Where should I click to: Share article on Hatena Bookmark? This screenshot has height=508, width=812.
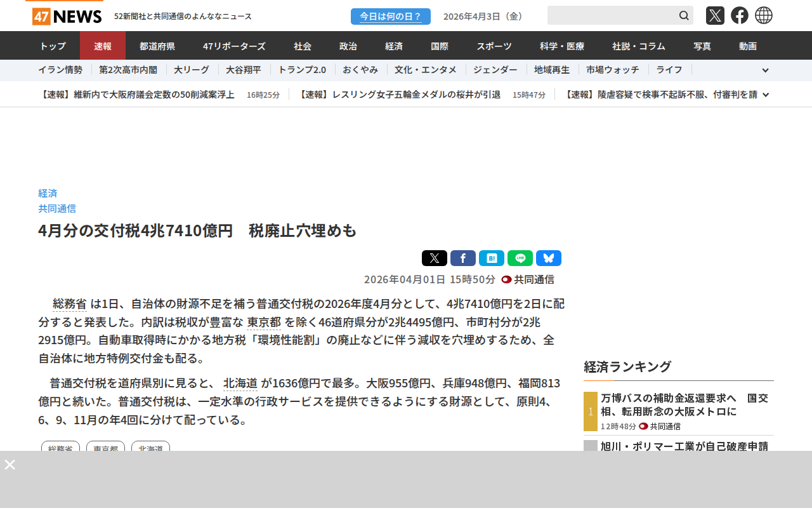point(492,258)
